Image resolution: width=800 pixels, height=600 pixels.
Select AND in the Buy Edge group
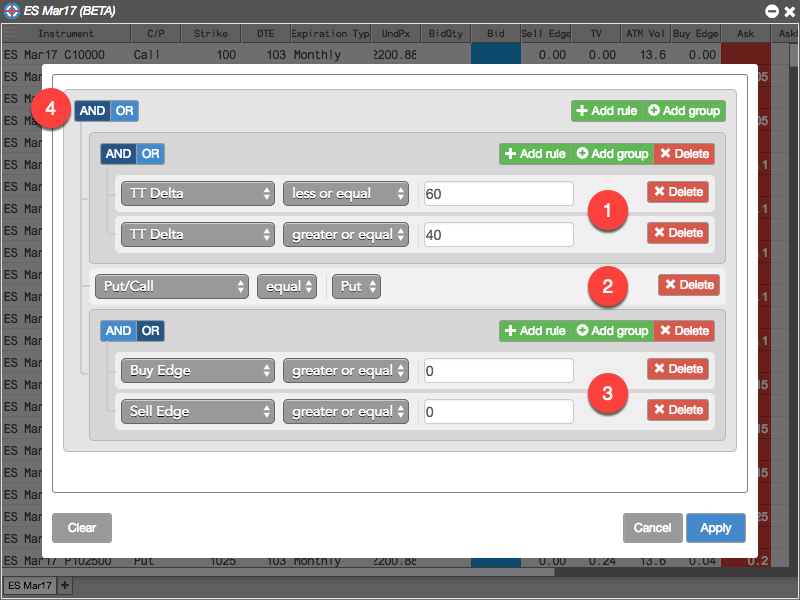(118, 331)
